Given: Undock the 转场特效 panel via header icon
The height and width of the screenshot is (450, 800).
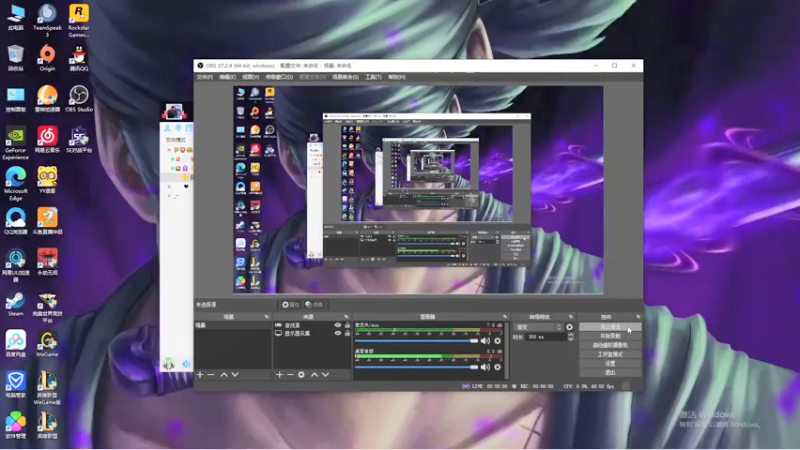Looking at the screenshot, I should tap(571, 317).
